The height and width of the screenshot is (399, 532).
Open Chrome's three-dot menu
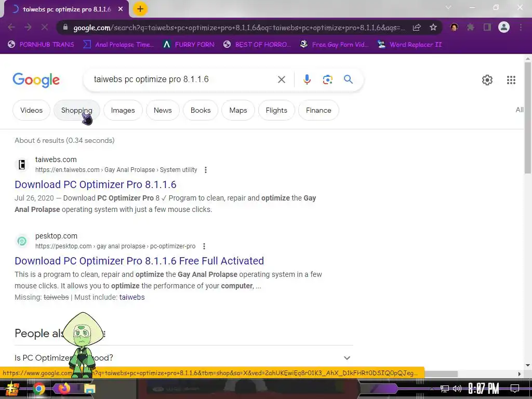[x=521, y=27]
